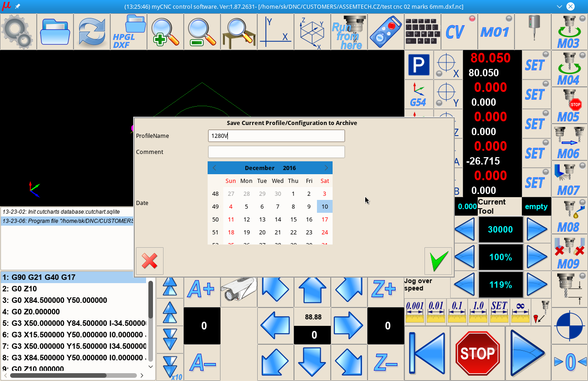Select G-code line 2: G0 Z10
This screenshot has width=588, height=381.
(x=73, y=289)
